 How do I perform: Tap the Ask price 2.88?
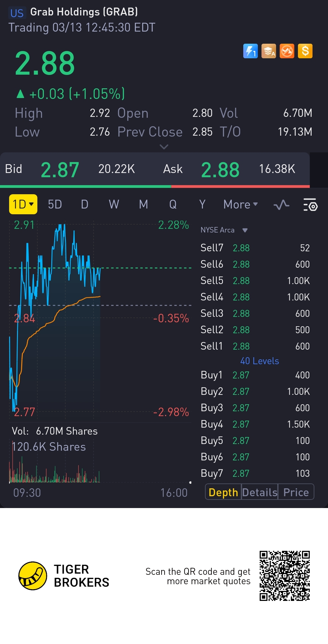point(220,170)
